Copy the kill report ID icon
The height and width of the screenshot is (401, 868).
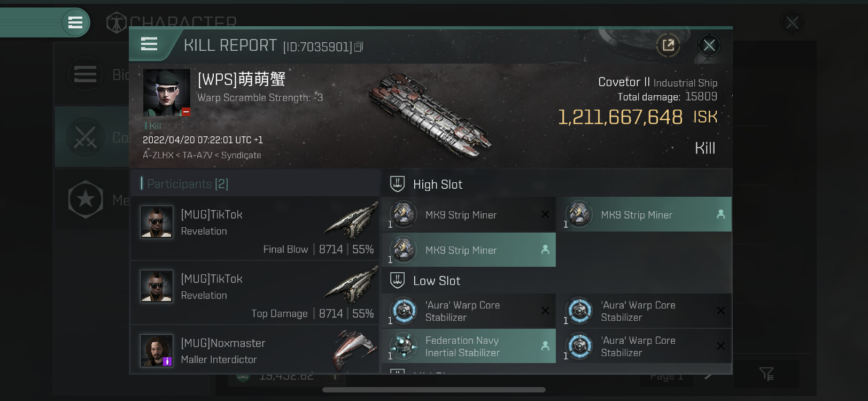pyautogui.click(x=359, y=47)
